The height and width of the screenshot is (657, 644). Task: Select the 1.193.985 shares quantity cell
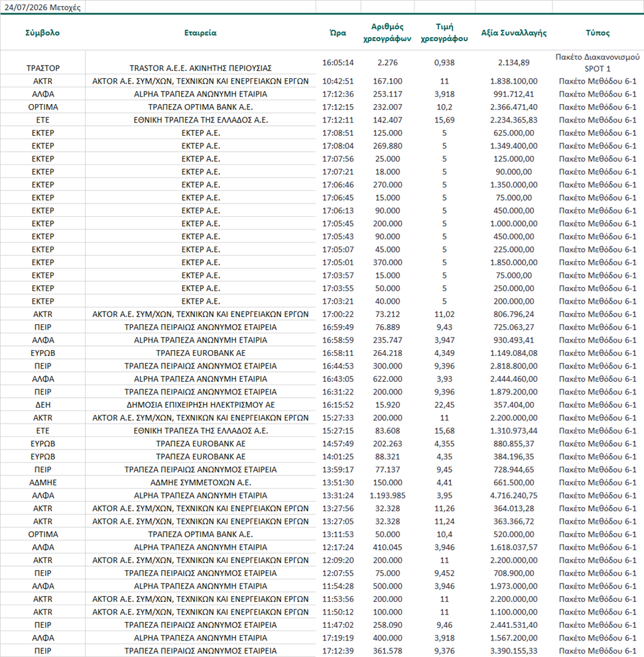click(x=387, y=495)
